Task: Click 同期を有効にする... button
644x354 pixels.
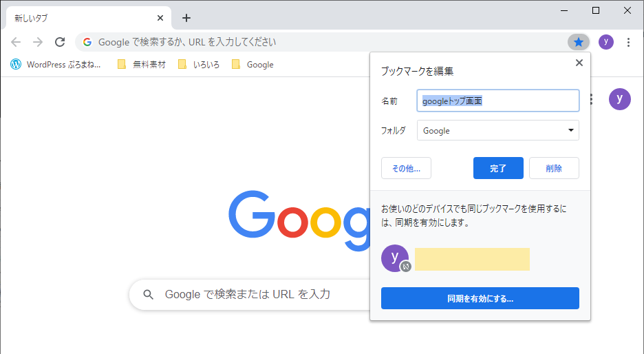Action: pos(480,298)
